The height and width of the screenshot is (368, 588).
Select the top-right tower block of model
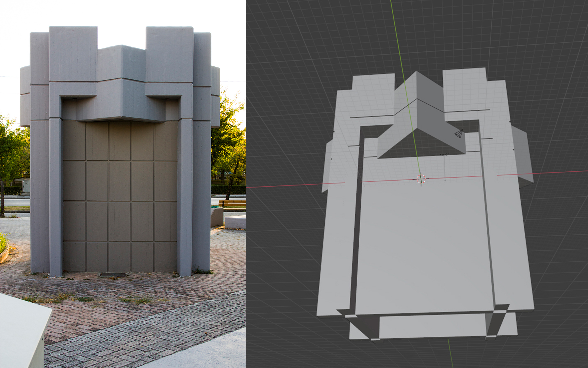[464, 89]
